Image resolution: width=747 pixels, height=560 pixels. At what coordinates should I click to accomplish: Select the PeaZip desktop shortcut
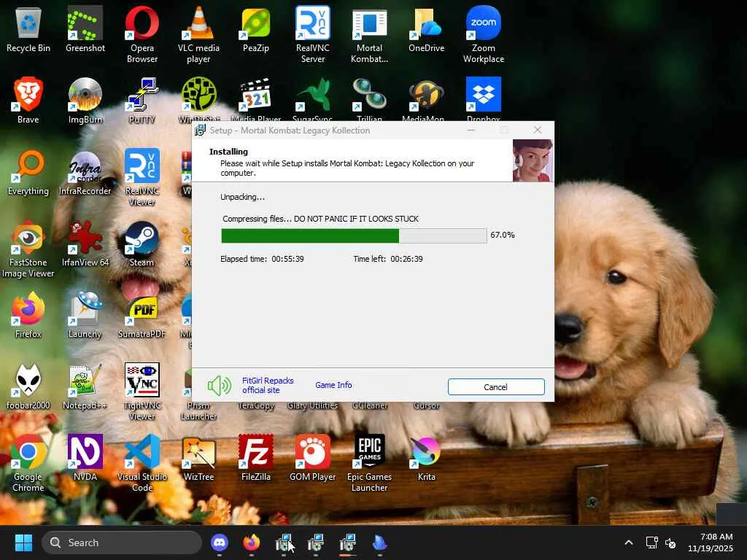[x=256, y=29]
